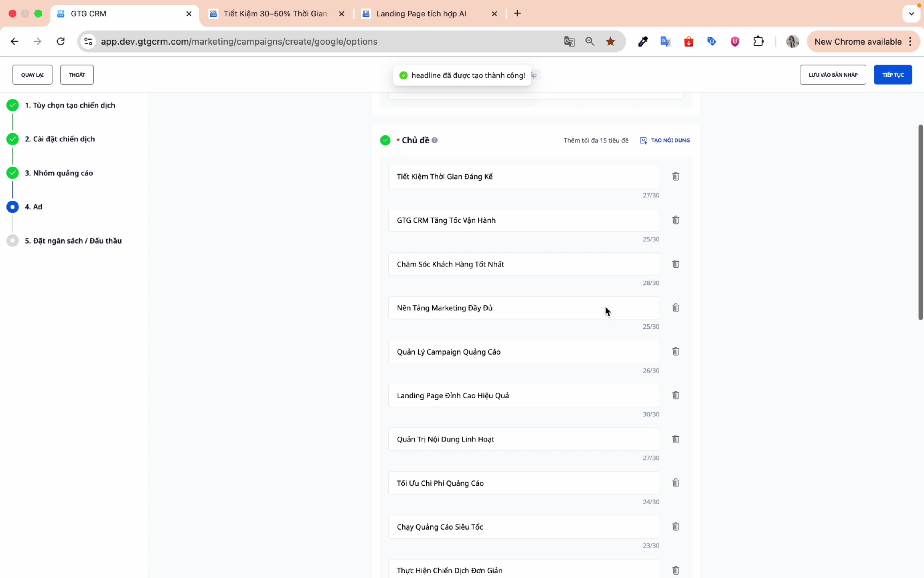Go to step 1 Tùy chọn tạo chiến dịch
This screenshot has height=578, width=924.
point(70,105)
